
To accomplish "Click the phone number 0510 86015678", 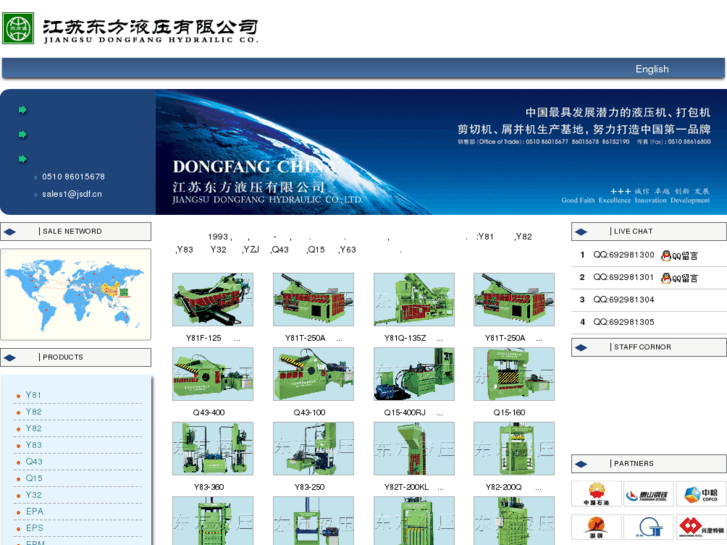I will 73,177.
